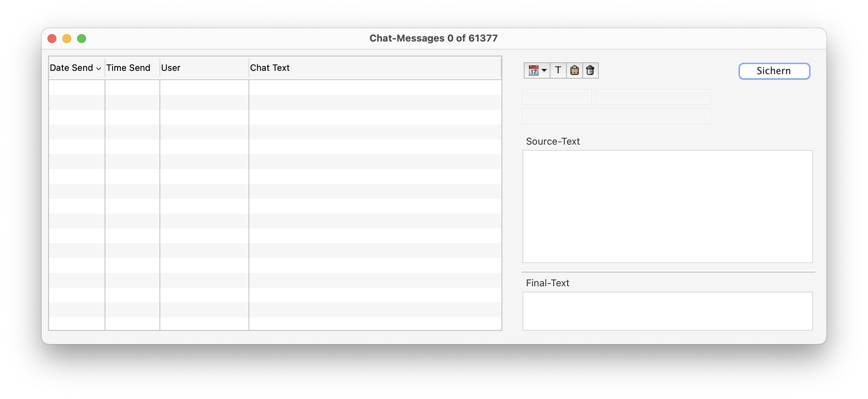Viewport: 868px width, 399px height.
Task: Open the dropdown arrow beside the calendar
Action: [x=544, y=70]
